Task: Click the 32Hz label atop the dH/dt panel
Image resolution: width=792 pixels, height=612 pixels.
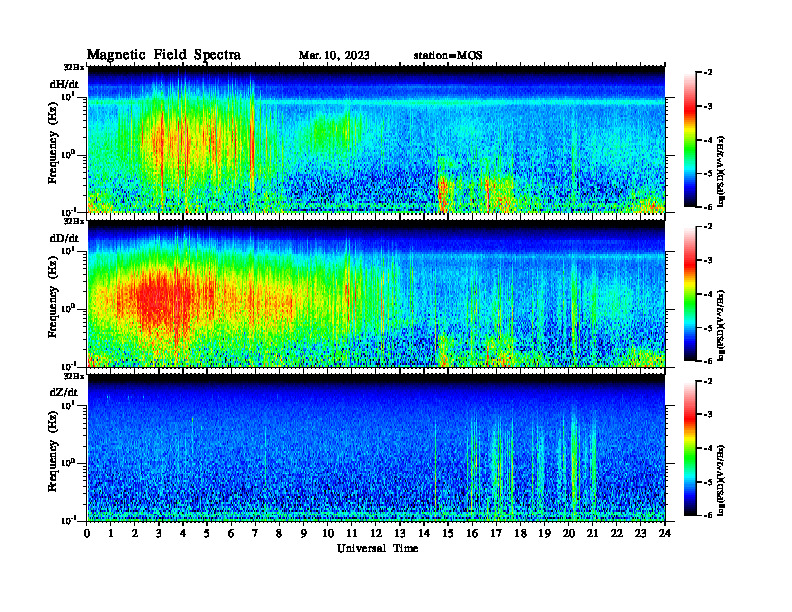Action: pyautogui.click(x=74, y=67)
